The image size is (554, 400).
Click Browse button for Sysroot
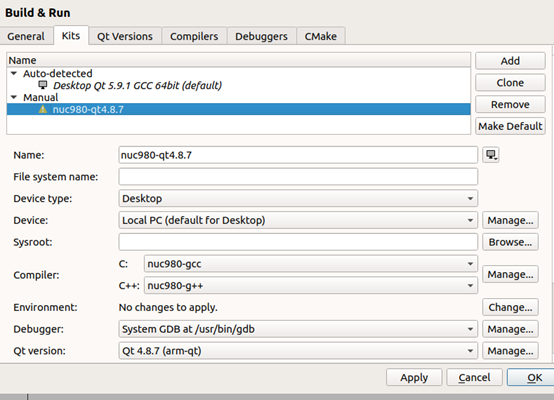click(510, 242)
